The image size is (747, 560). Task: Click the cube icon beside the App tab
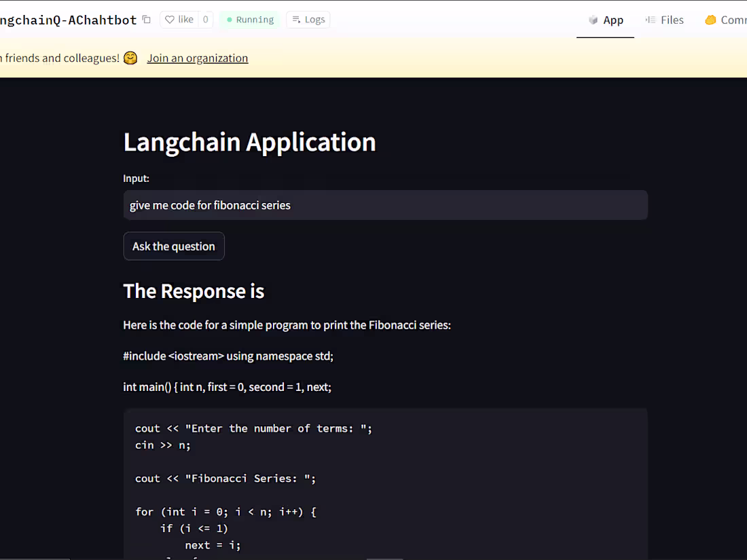[593, 20]
